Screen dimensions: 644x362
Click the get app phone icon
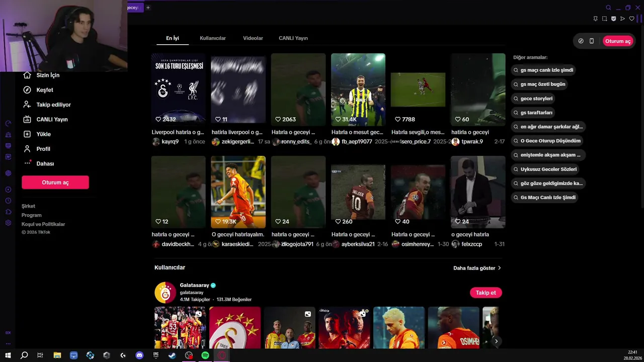592,41
